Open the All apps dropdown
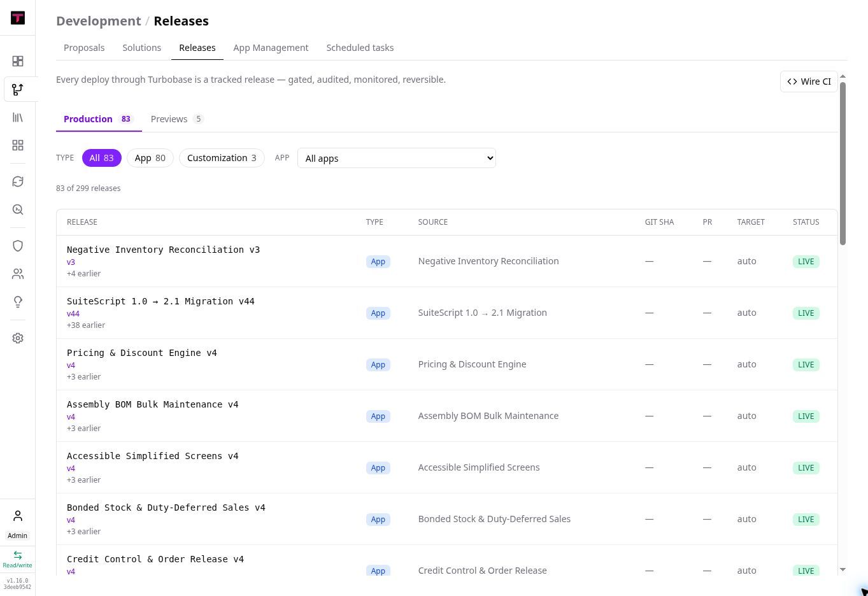This screenshot has height=596, width=868. coord(397,158)
